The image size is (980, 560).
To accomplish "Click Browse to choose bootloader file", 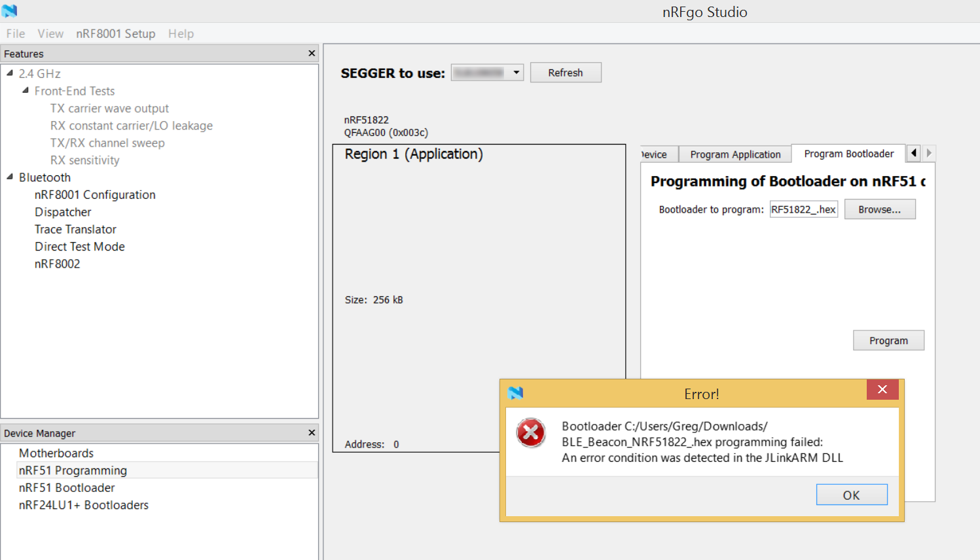I will point(880,209).
